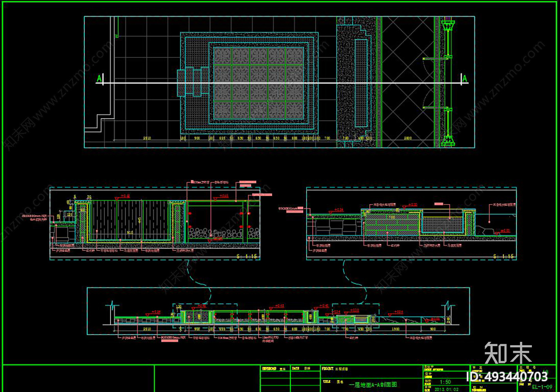Select the right A section-cut marker
The height and width of the screenshot is (392, 560).
(465, 79)
